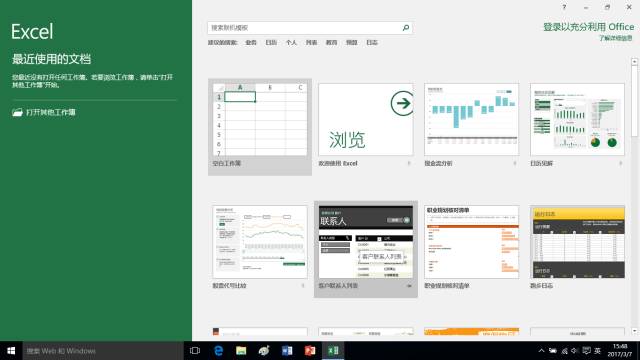
Task: Create a blank workbook from 空白工作簿 thumbnail
Action: (260, 120)
